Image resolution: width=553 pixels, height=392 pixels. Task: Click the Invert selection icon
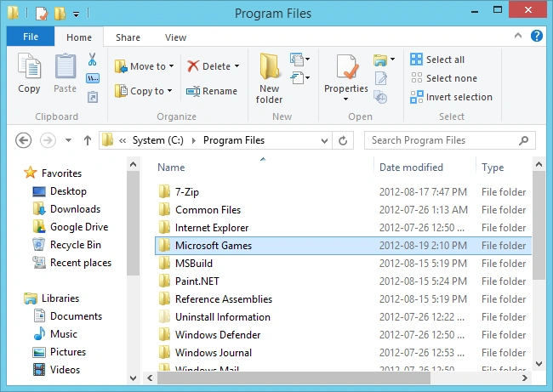[x=417, y=97]
